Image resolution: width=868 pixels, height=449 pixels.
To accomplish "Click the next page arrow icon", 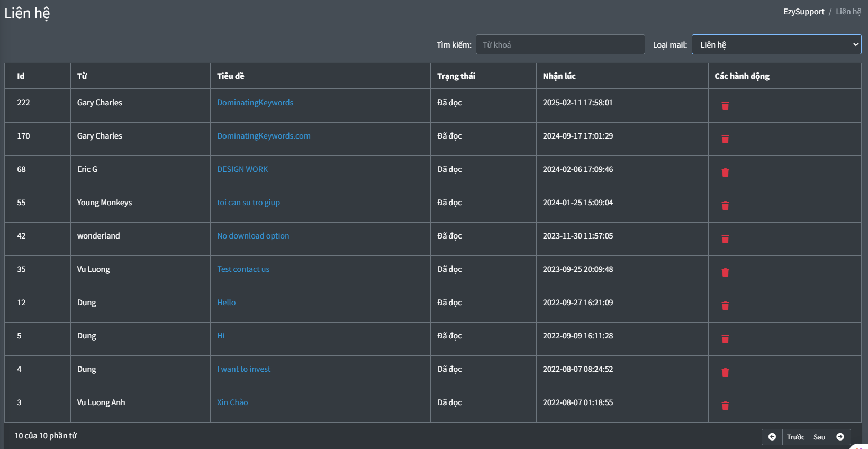I will click(x=840, y=437).
